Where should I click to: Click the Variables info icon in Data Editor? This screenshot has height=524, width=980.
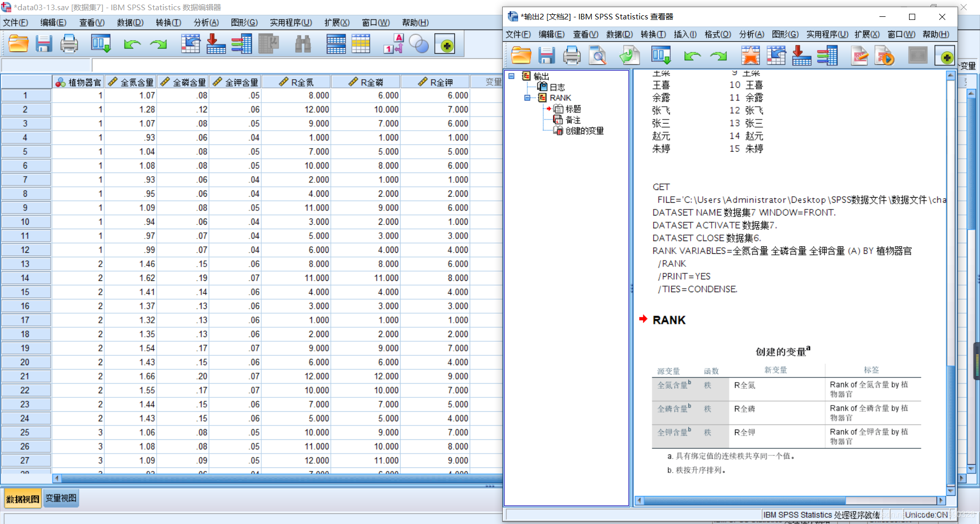[x=241, y=44]
